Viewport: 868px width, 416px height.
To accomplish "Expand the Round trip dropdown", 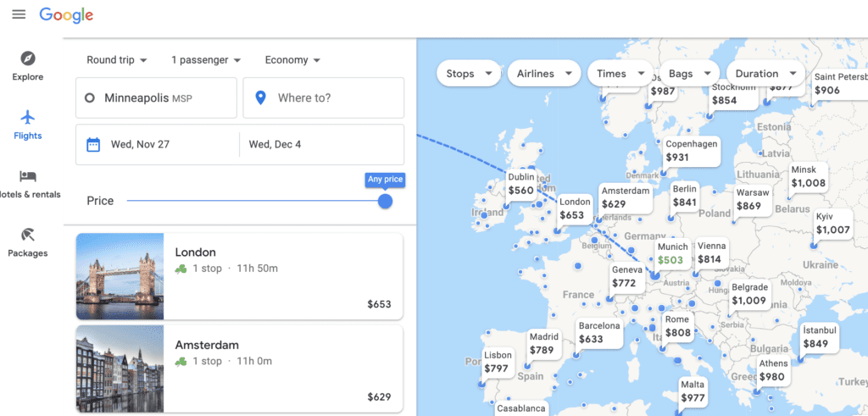I will pos(117,60).
